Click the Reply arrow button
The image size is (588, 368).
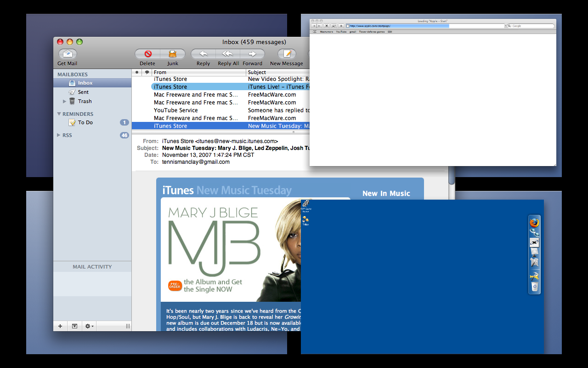[203, 54]
